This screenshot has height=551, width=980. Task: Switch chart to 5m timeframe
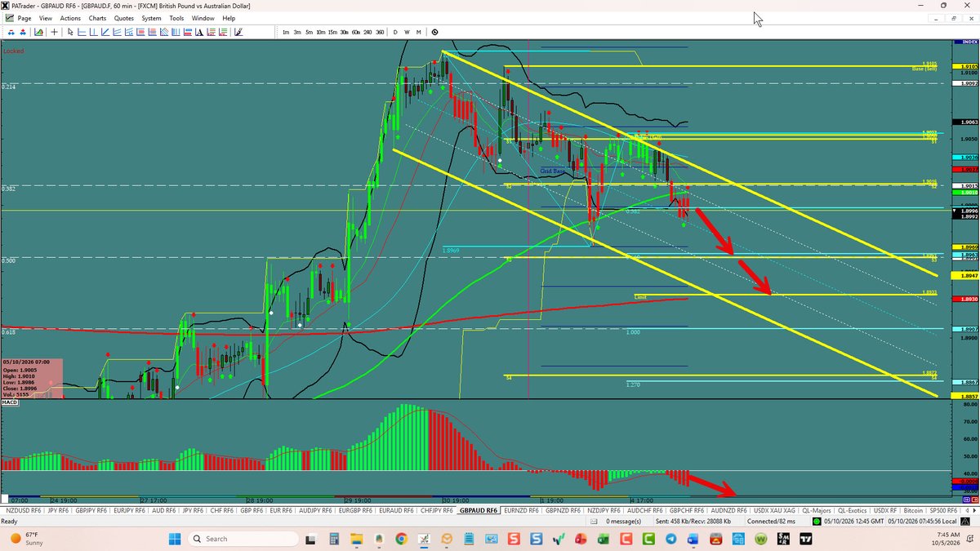point(309,32)
